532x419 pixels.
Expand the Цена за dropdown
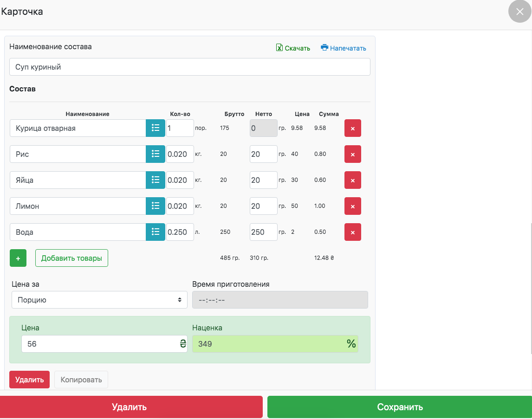99,300
